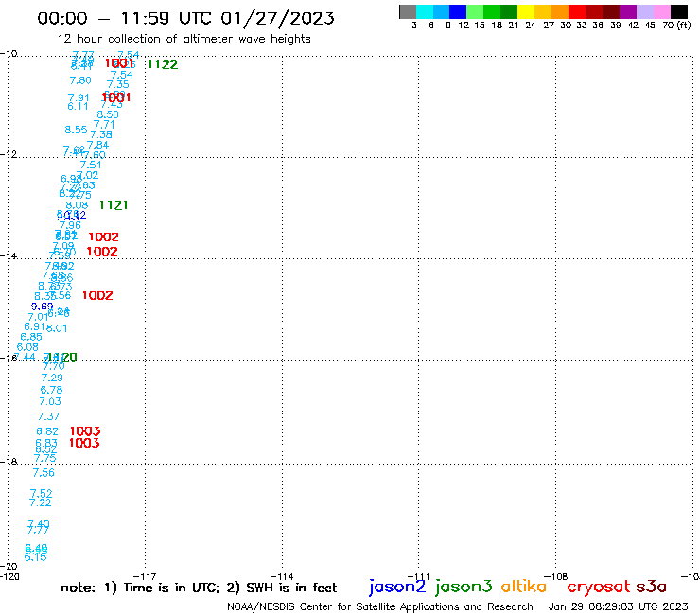
Task: Click the wave height value 8.01
Action: 57,328
